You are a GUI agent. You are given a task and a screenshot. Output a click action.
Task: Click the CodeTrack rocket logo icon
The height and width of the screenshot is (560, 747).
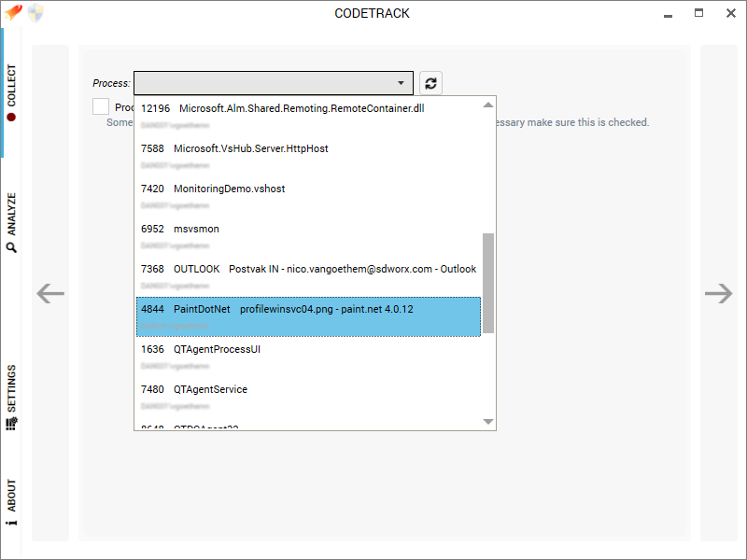(13, 12)
